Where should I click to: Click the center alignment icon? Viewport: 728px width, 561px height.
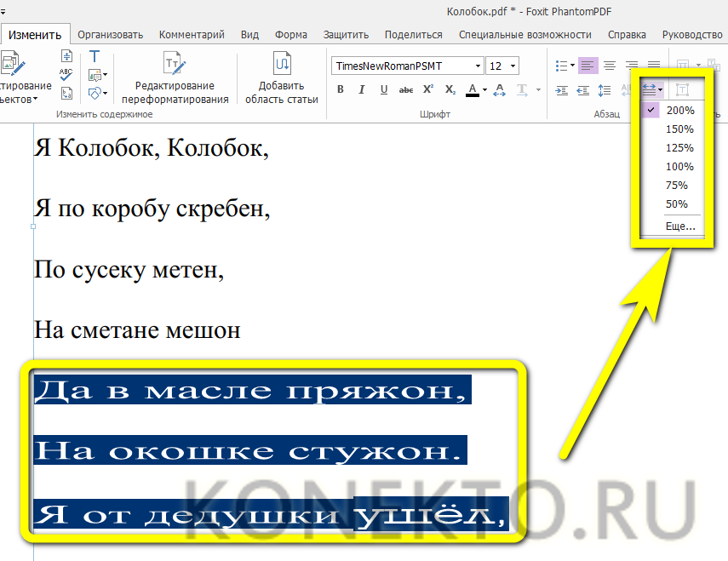[610, 66]
